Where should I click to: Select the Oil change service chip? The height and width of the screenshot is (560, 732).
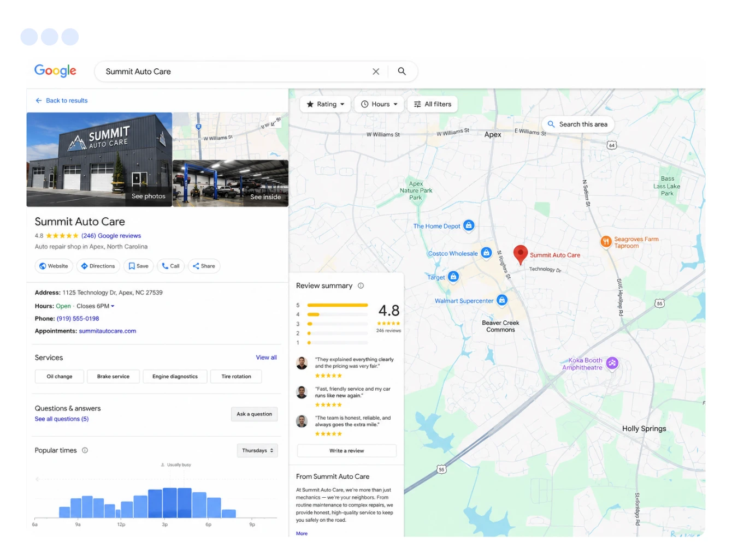tap(60, 377)
